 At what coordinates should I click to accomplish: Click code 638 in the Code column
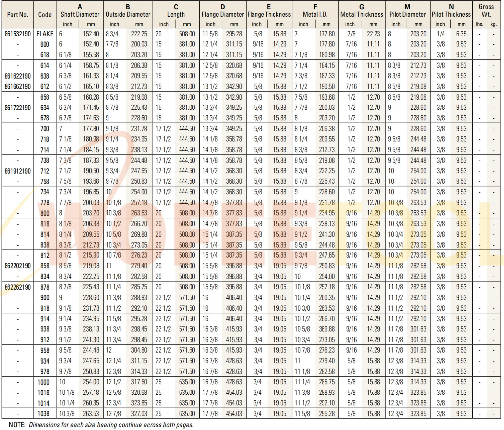[x=45, y=76]
